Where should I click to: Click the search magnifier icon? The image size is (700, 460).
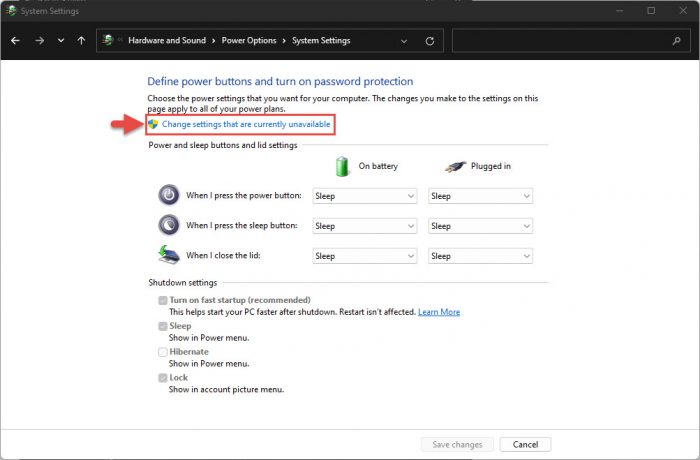click(676, 41)
